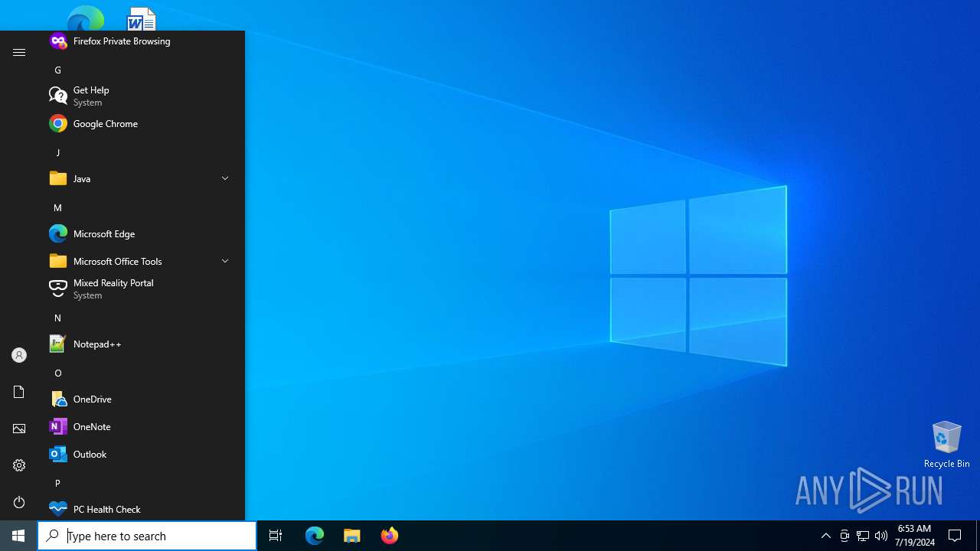Click the Windows Start button
The width and height of the screenshot is (980, 551).
tap(18, 536)
